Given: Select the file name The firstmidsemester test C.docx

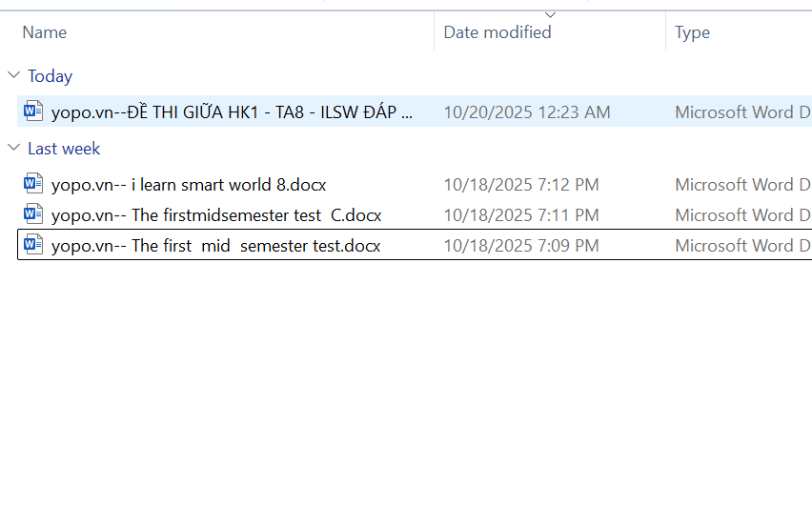Looking at the screenshot, I should point(216,215).
